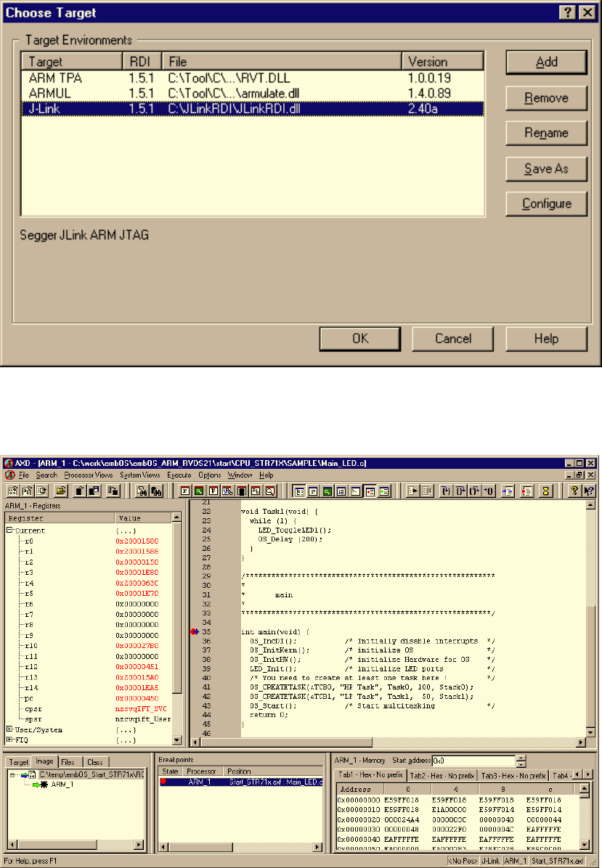Open the Processor Views menu

(88, 475)
